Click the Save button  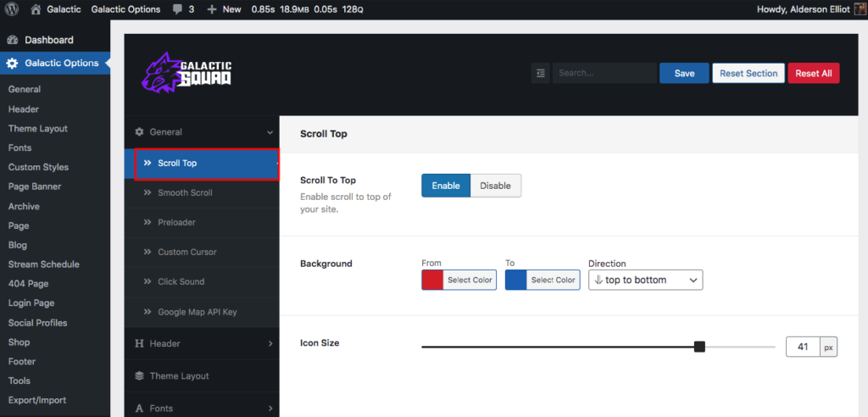tap(684, 73)
